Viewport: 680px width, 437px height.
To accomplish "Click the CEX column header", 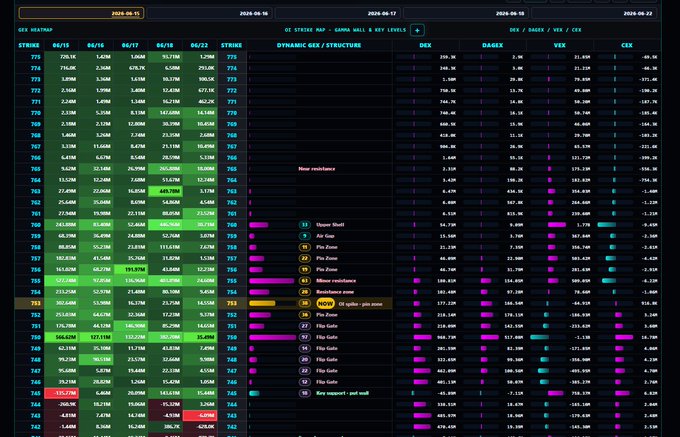I will 627,45.
